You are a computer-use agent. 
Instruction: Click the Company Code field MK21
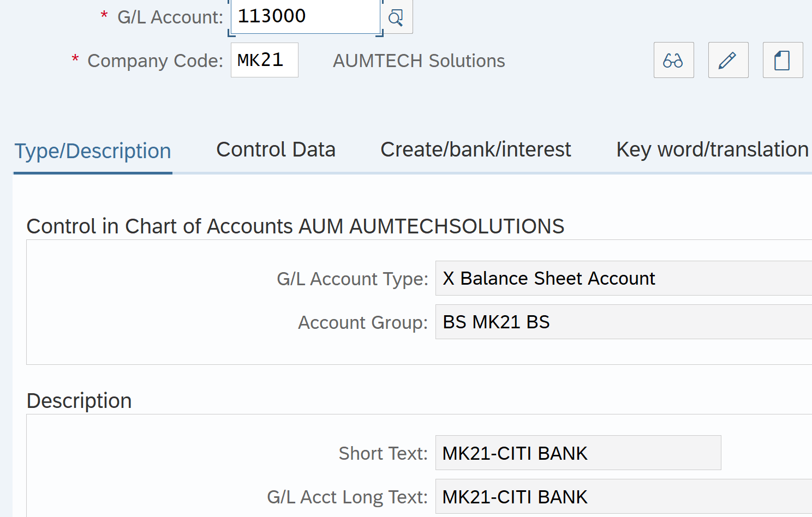click(265, 60)
